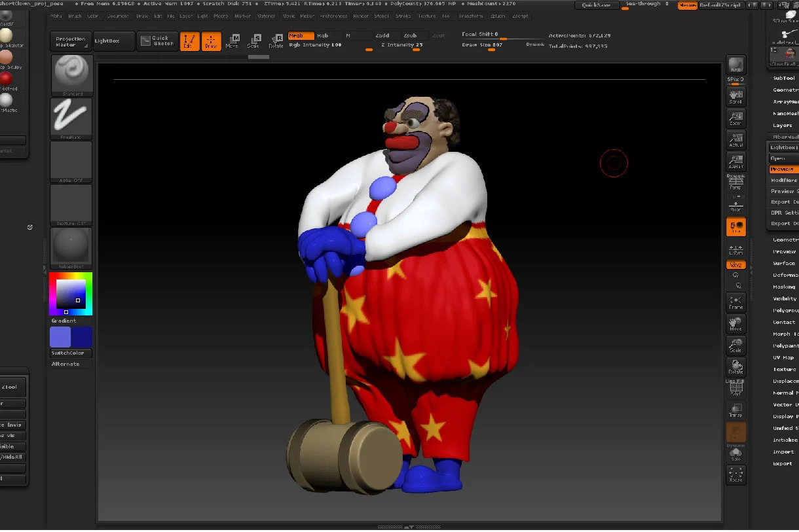This screenshot has width=799, height=532.
Task: Expand the Visibility palette section
Action: coord(785,298)
